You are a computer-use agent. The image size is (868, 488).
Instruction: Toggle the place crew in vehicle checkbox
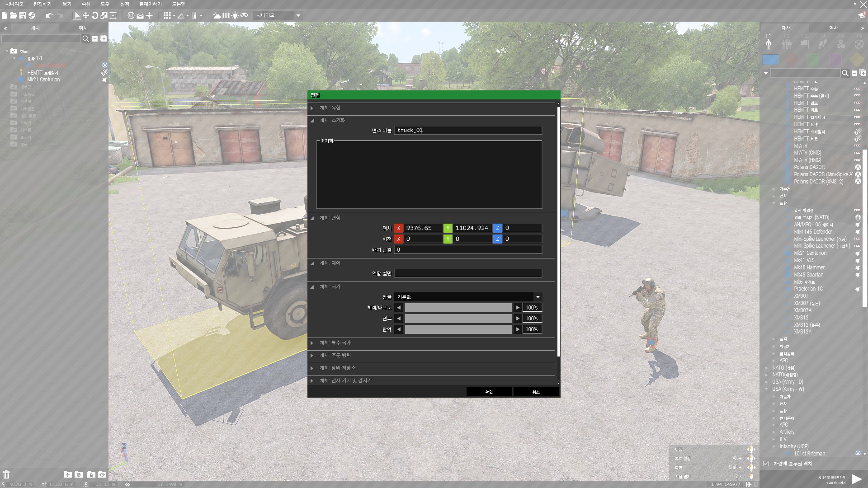(x=766, y=464)
